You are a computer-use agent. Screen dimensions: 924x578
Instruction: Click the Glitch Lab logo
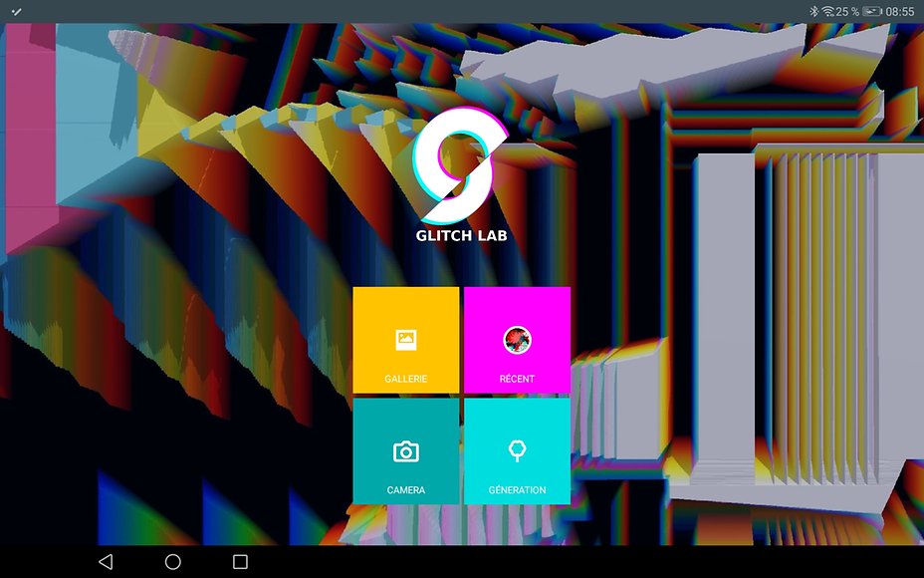tap(460, 165)
